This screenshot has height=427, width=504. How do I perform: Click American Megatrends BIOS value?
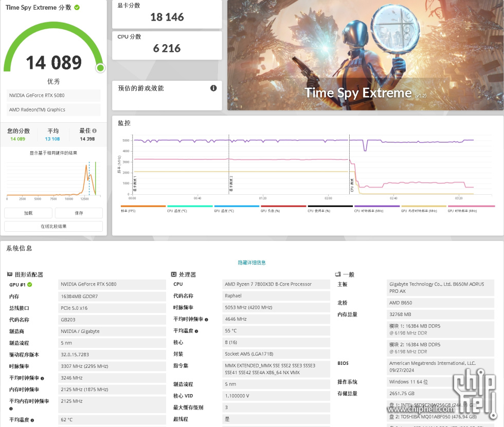point(440,367)
